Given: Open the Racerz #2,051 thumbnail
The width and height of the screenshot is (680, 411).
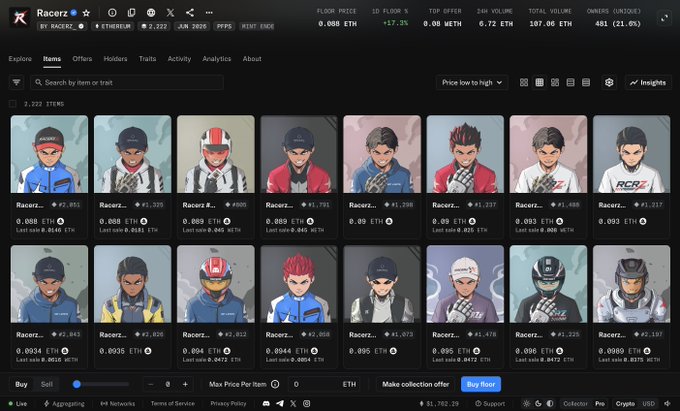Looking at the screenshot, I should [49, 154].
